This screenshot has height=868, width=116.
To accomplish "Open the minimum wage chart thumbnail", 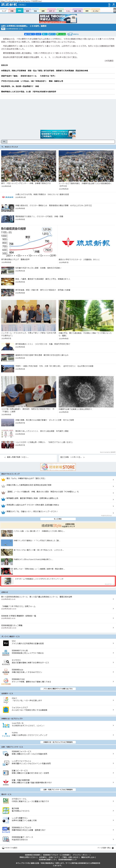I will coord(29,242).
